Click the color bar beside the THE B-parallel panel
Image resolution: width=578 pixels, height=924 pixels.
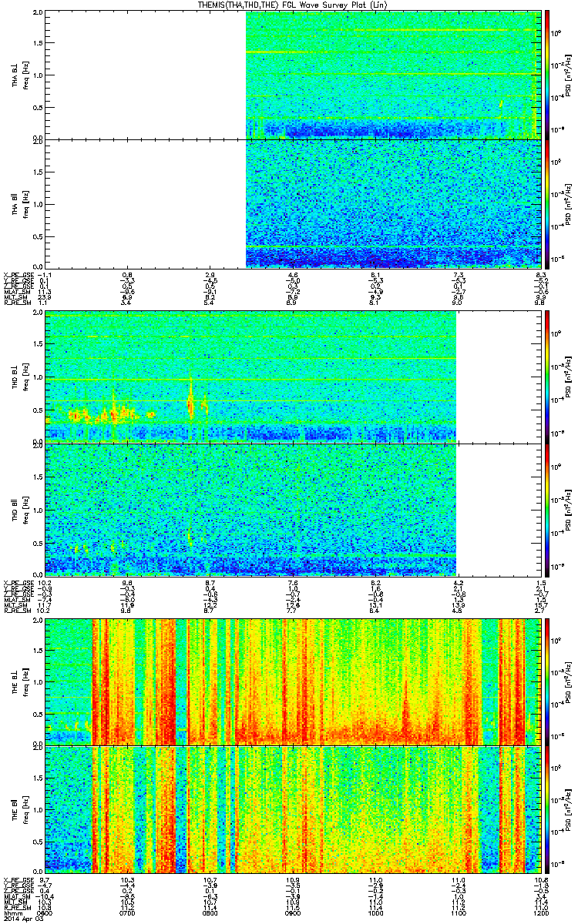547,809
